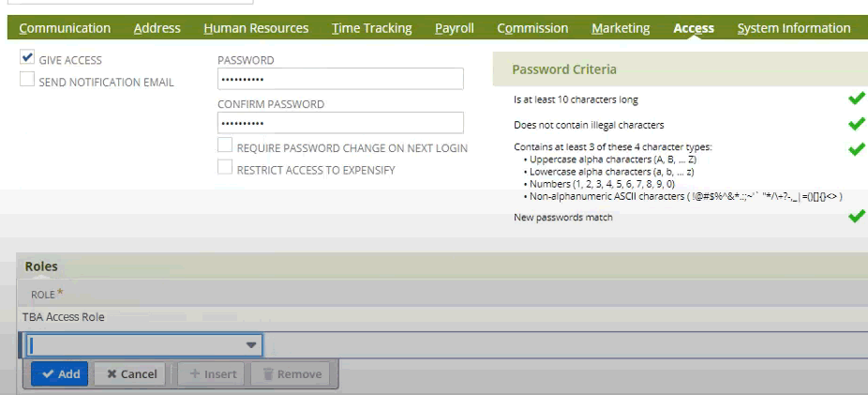868x395 pixels.
Task: Focus the Confirm Password field
Action: tap(340, 123)
